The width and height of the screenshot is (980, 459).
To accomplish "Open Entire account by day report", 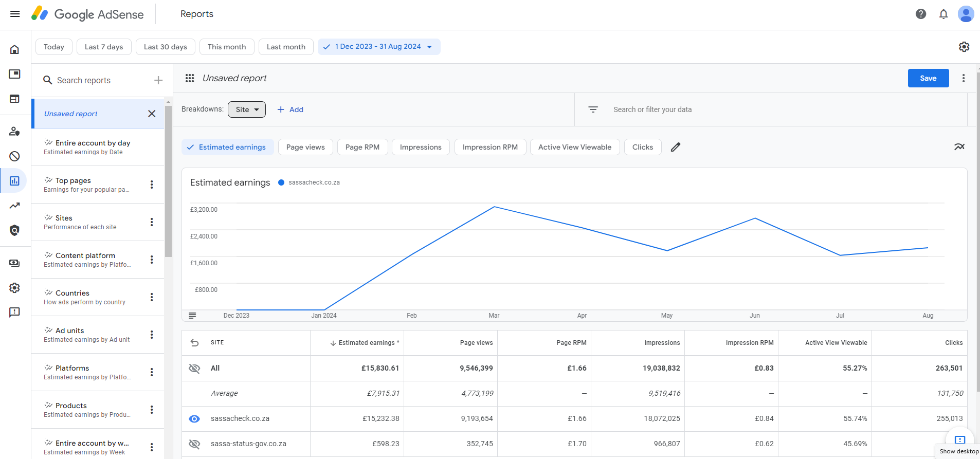I will coord(98,147).
